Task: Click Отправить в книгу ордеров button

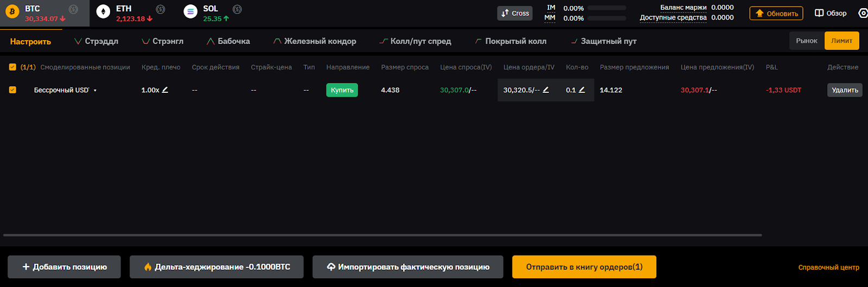Action: (584, 267)
